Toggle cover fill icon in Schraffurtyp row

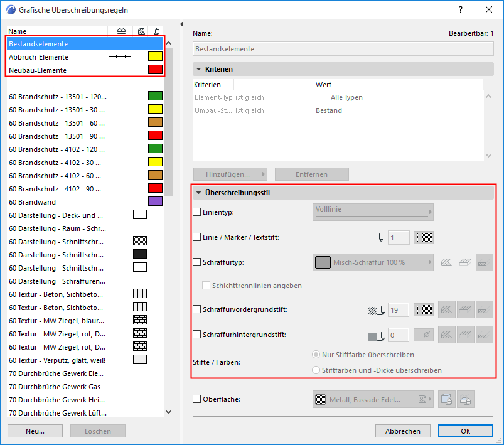pos(465,263)
